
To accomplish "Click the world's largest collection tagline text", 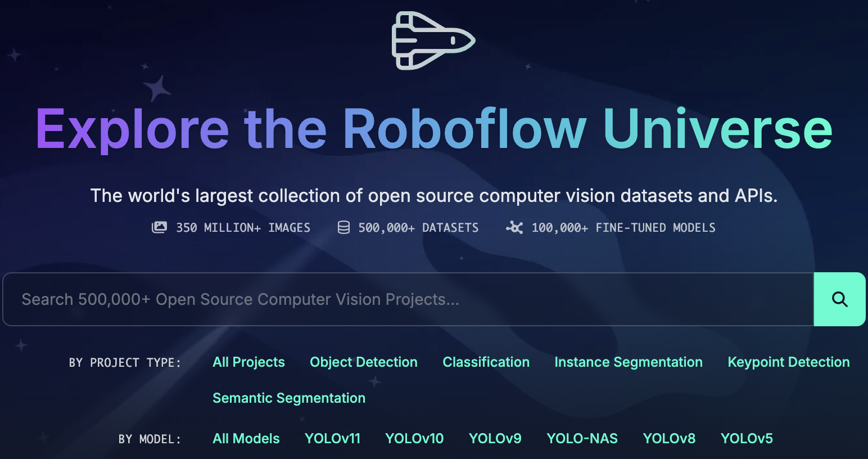I will 434,196.
